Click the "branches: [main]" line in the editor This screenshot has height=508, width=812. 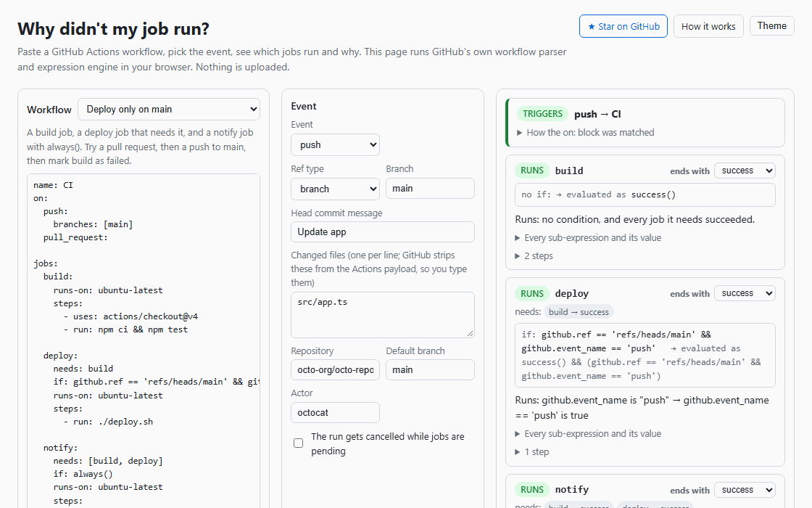[94, 224]
